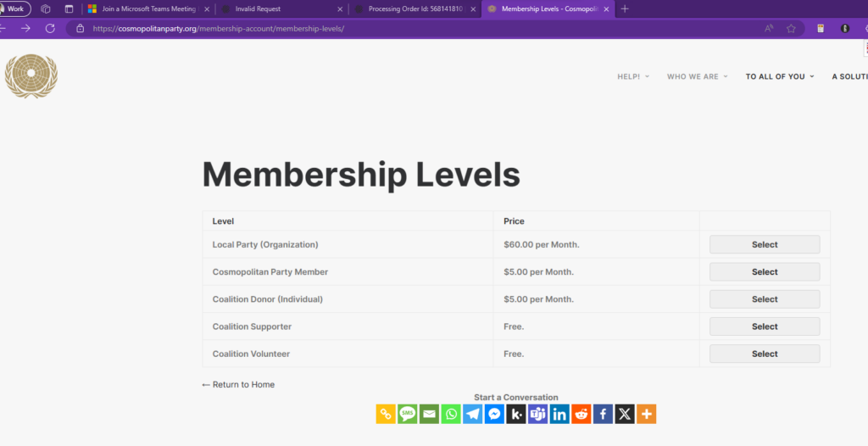Viewport: 868px width, 446px height.
Task: Share by SMS icon
Action: point(408,414)
